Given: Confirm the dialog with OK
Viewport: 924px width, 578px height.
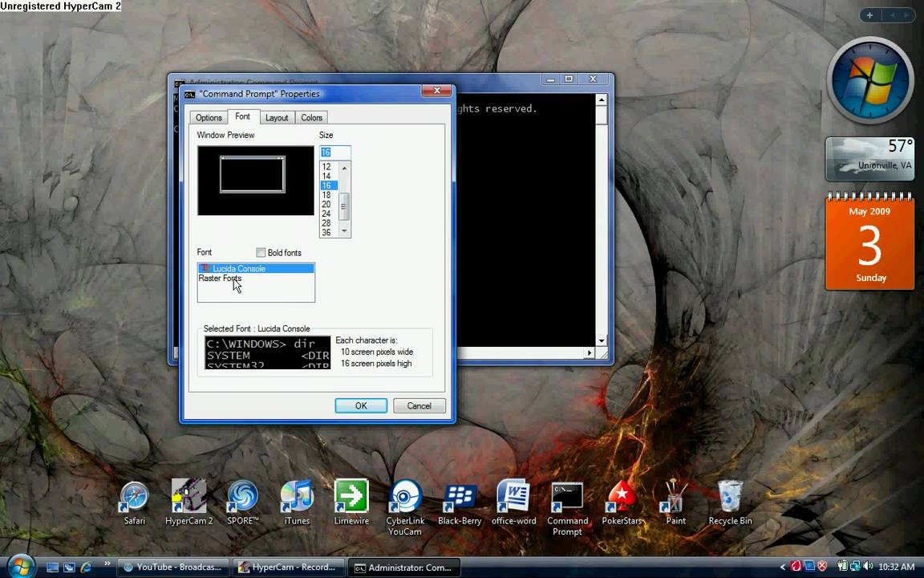Looking at the screenshot, I should 361,405.
